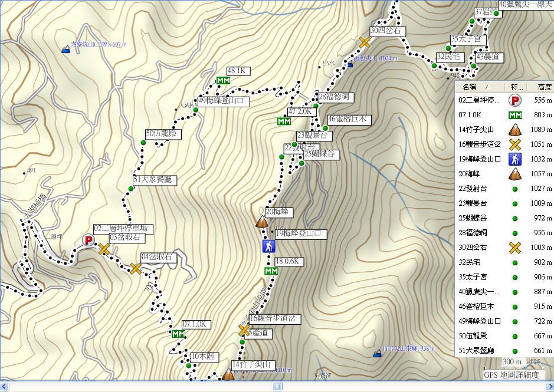Image resolution: width=554 pixels, height=392 pixels.
Task: Click the left arrow of horizontal scrollbar
Action: click(x=4, y=386)
